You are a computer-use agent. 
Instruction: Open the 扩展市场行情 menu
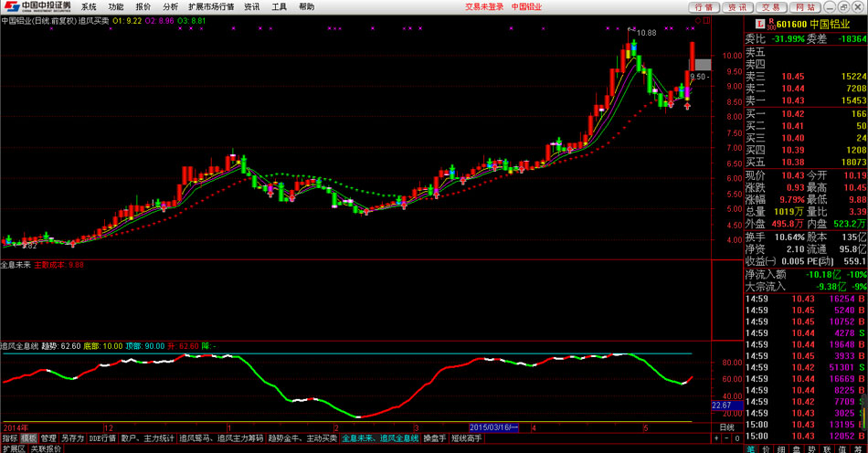211,6
